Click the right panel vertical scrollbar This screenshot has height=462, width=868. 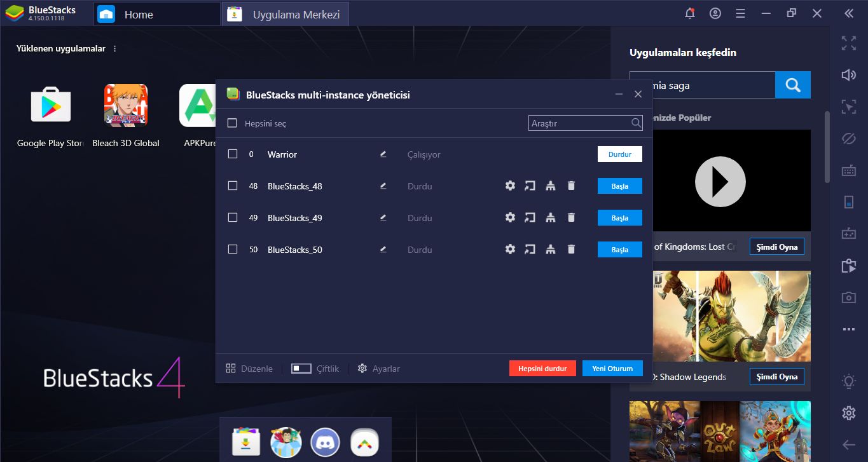[x=827, y=146]
